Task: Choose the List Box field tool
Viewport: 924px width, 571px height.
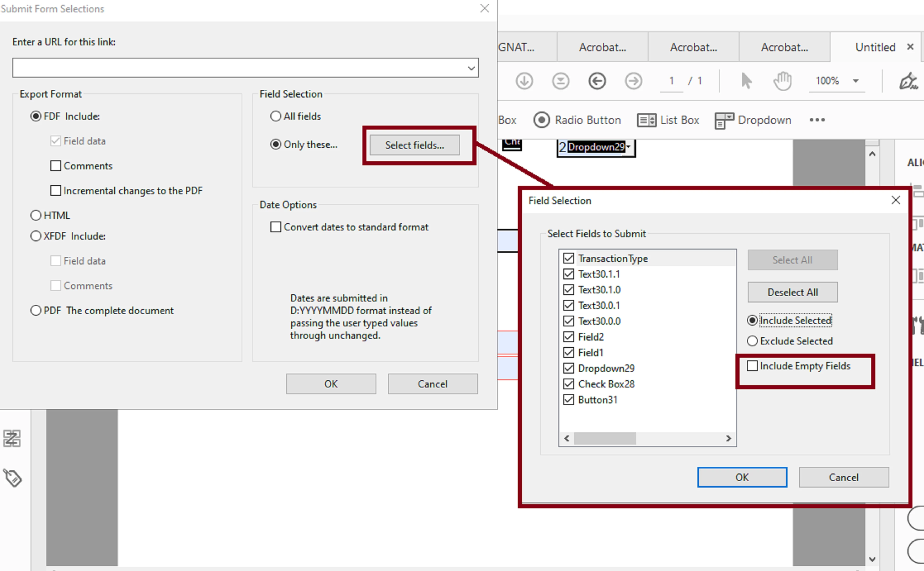Action: coord(668,120)
